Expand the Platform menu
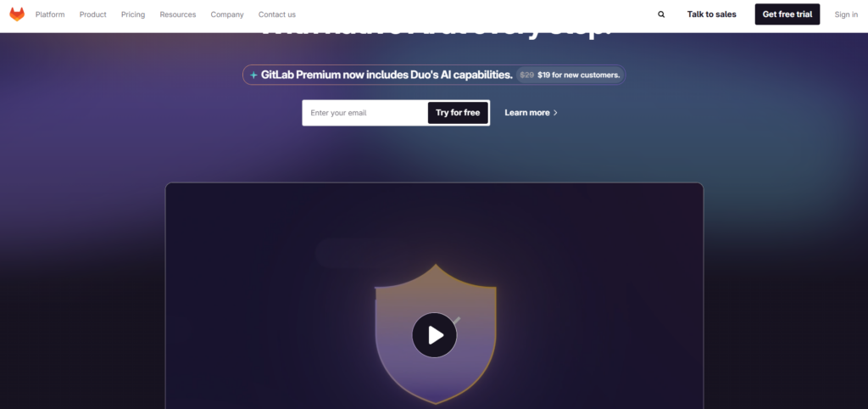The height and width of the screenshot is (409, 868). click(x=50, y=14)
